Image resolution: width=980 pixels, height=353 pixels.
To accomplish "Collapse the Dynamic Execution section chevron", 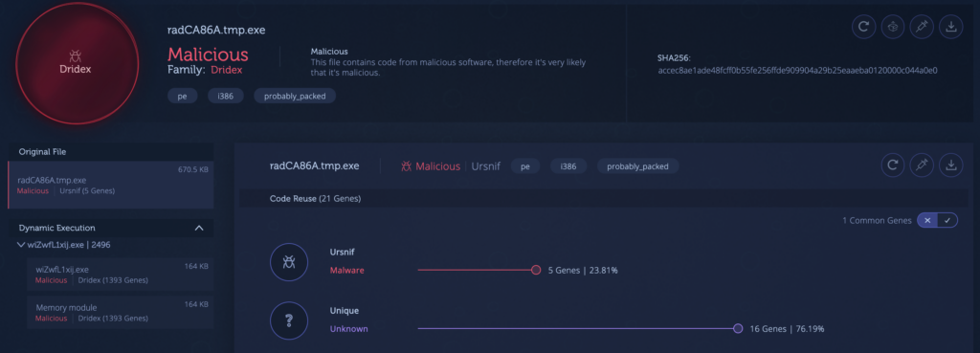I will 199,228.
